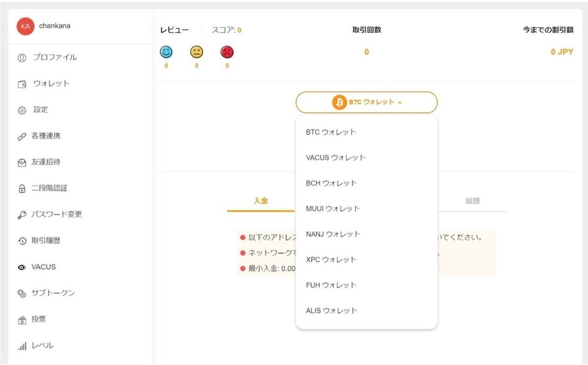Open the 入金 deposit tab
This screenshot has height=365, width=588.
(x=260, y=200)
